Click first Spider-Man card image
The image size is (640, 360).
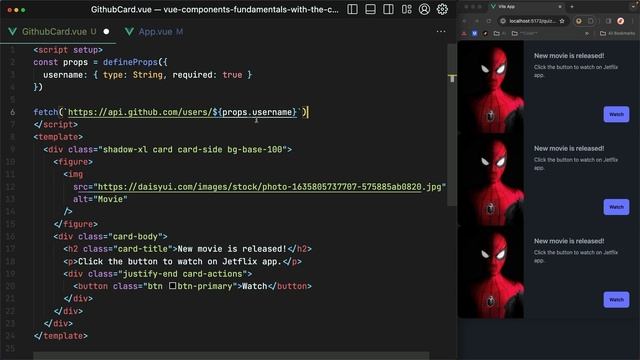coord(491,87)
